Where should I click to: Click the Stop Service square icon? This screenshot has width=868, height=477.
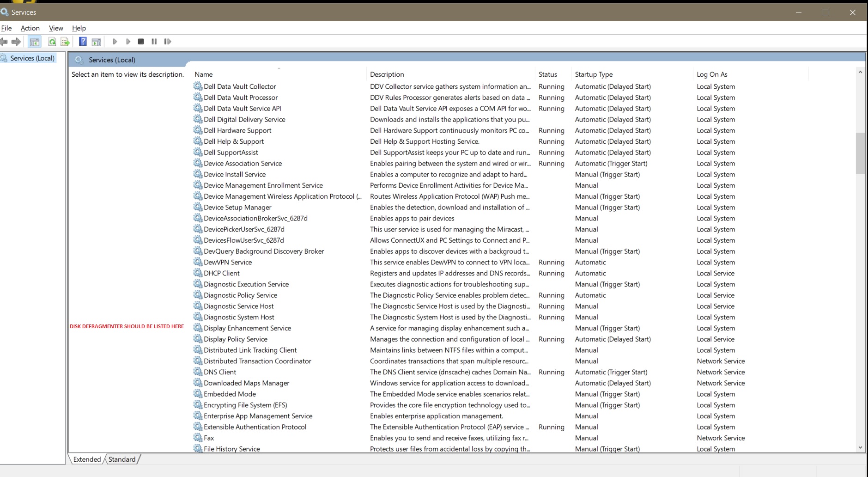point(141,42)
